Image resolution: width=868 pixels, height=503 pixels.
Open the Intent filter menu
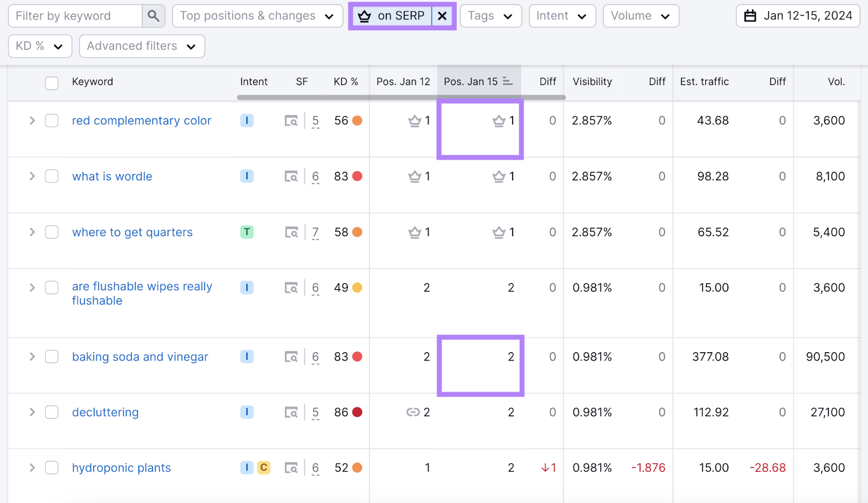pos(562,16)
